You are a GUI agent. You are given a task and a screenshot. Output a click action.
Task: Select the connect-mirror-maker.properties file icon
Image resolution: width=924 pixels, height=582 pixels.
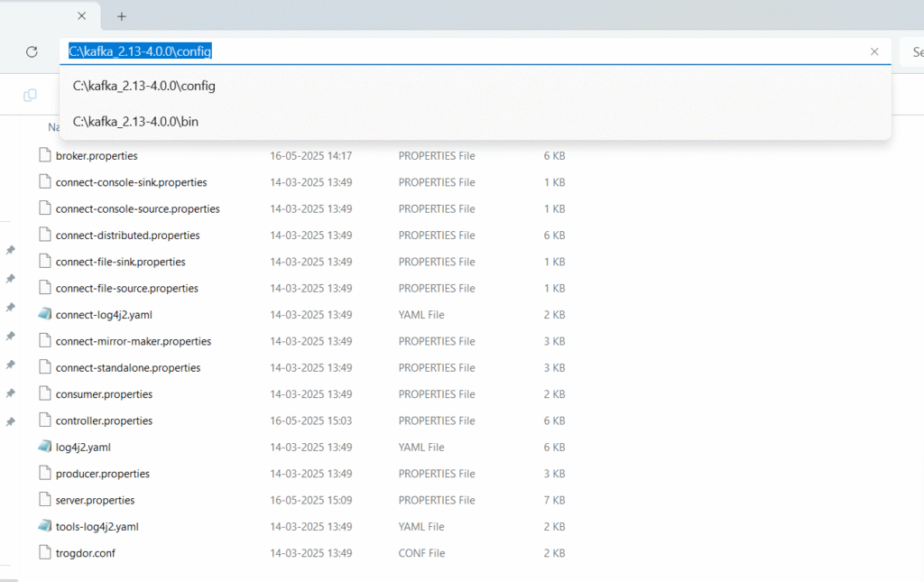45,340
